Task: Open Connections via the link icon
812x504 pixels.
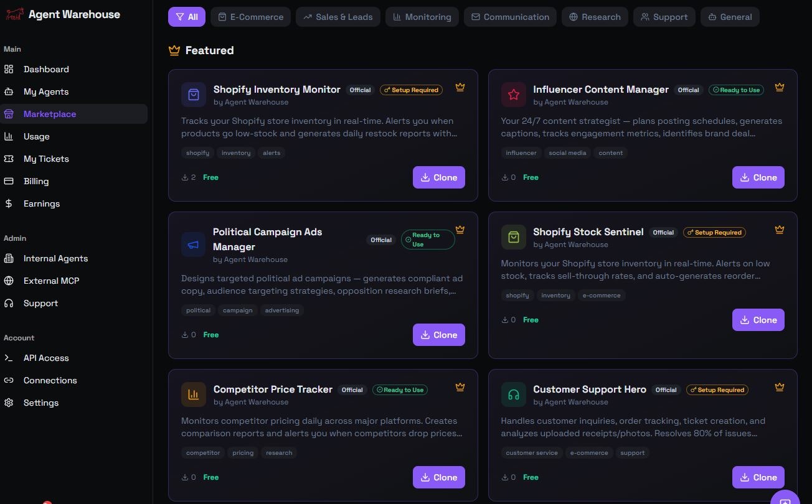Action: pos(9,380)
